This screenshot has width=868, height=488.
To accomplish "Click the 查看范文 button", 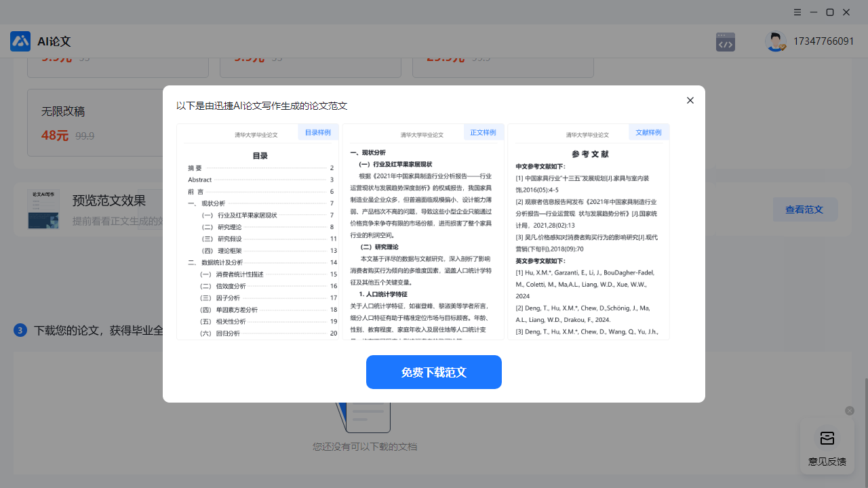I will coord(805,209).
